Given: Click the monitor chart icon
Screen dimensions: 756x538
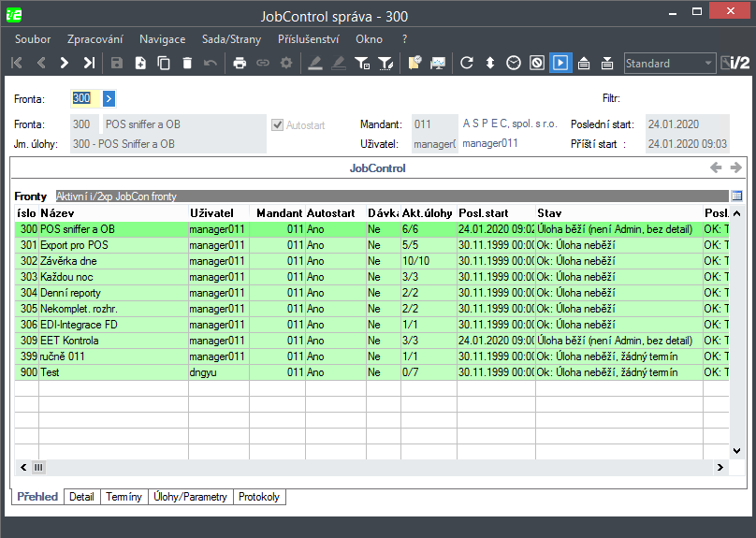Looking at the screenshot, I should [438, 63].
